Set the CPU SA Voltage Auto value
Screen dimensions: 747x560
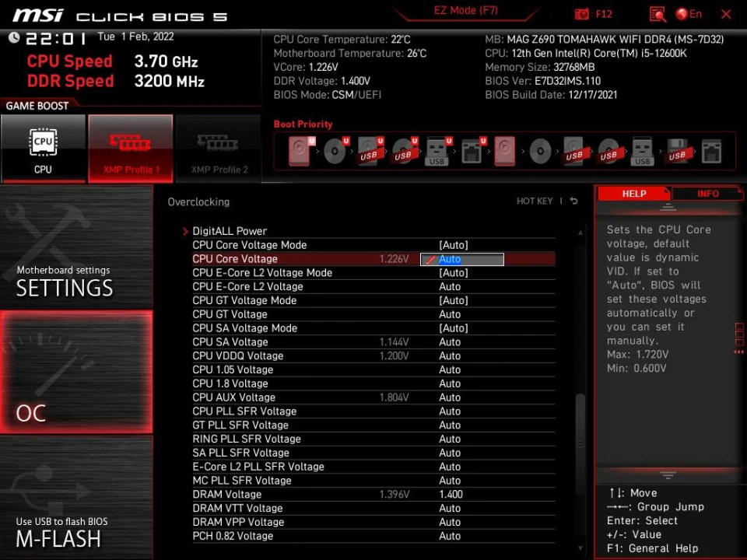point(450,342)
